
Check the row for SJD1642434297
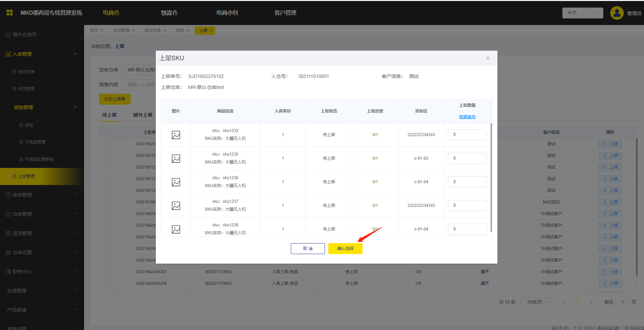[108, 272]
